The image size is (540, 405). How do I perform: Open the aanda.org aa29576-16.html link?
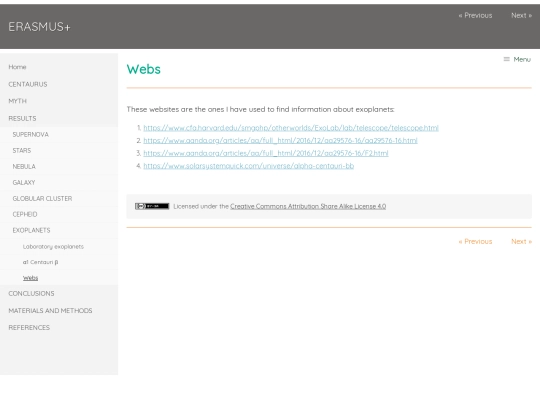(x=280, y=141)
